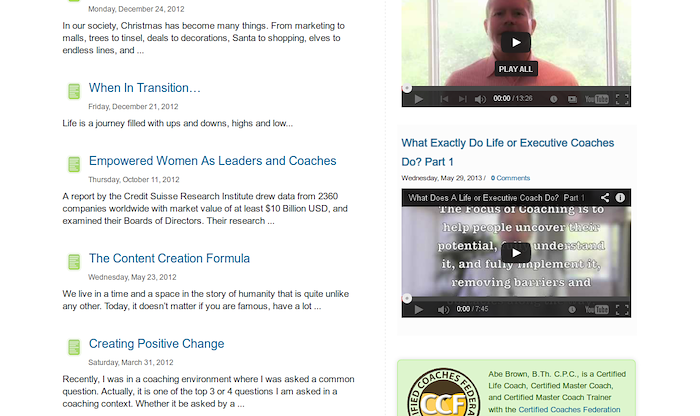Viewport: 700px width, 416px height.
Task: Open fullscreen on the top video player
Action: tap(622, 99)
